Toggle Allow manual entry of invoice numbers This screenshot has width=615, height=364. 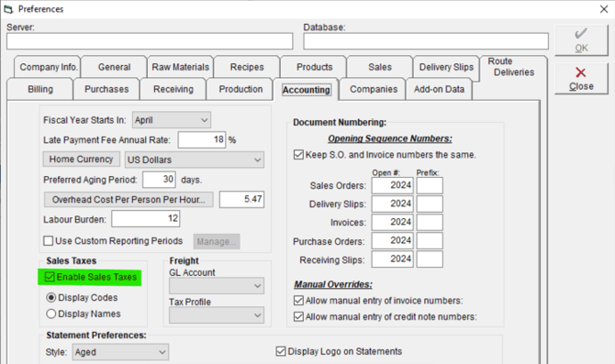pyautogui.click(x=298, y=301)
